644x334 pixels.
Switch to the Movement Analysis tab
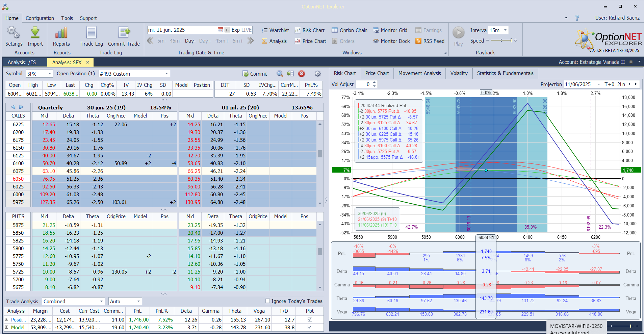419,73
